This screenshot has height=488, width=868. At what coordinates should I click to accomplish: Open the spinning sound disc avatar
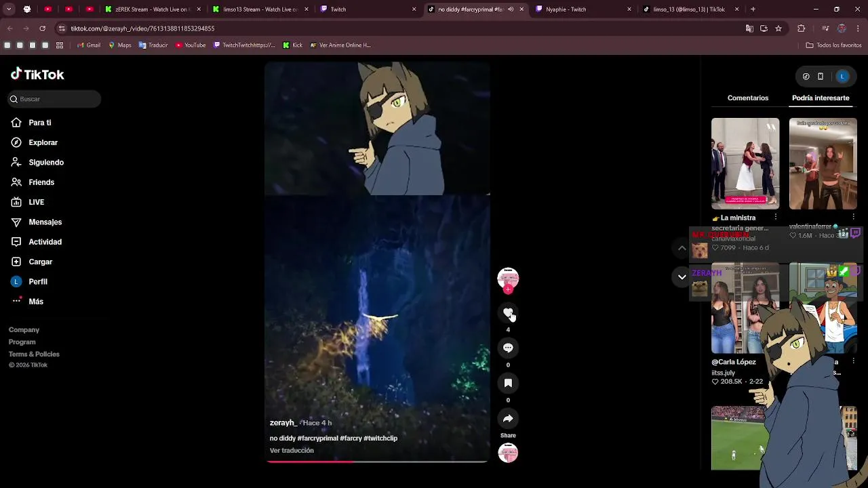coord(508,452)
